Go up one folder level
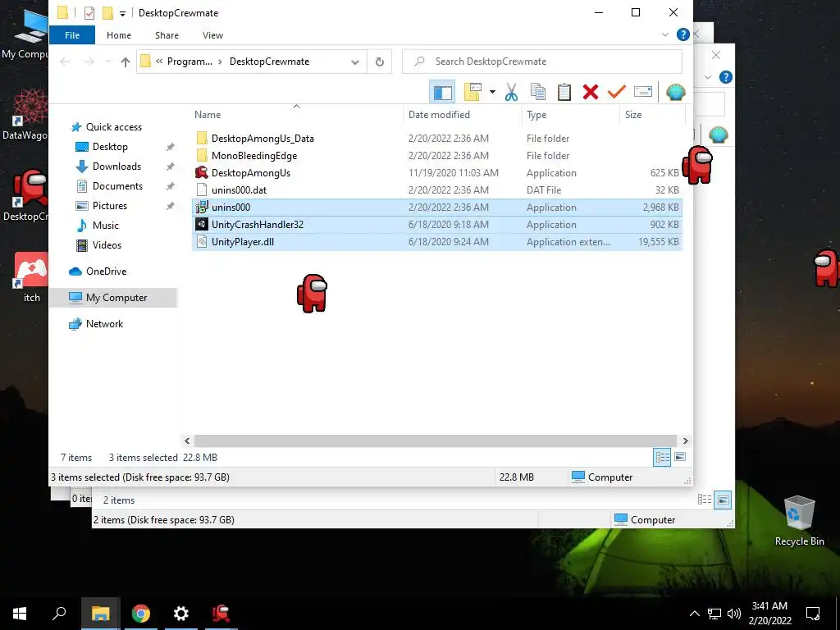Screen dimensions: 840x630 click(x=126, y=62)
